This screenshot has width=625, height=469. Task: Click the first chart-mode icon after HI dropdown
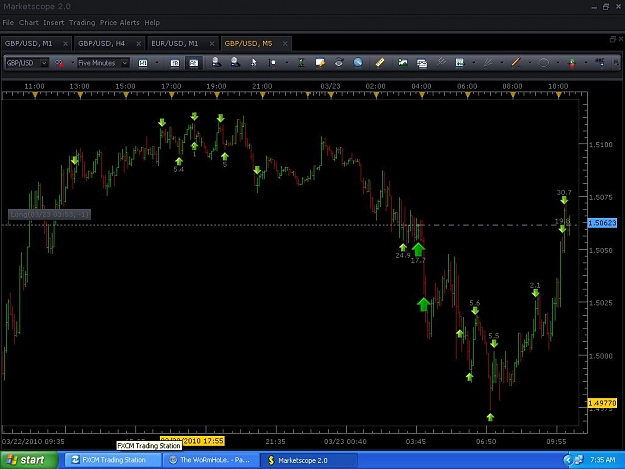coord(175,63)
